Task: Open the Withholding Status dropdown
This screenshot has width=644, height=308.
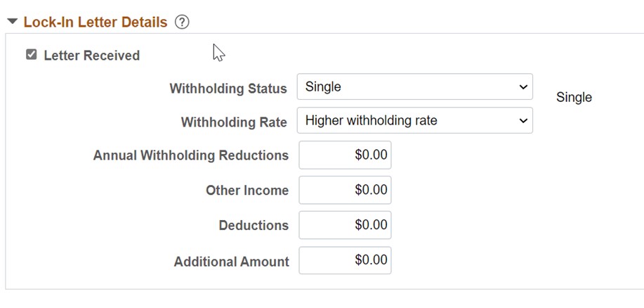Action: pos(415,86)
